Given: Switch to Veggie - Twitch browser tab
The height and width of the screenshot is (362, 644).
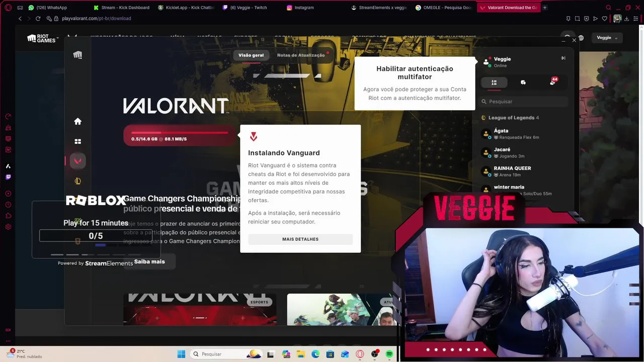Looking at the screenshot, I should (248, 8).
